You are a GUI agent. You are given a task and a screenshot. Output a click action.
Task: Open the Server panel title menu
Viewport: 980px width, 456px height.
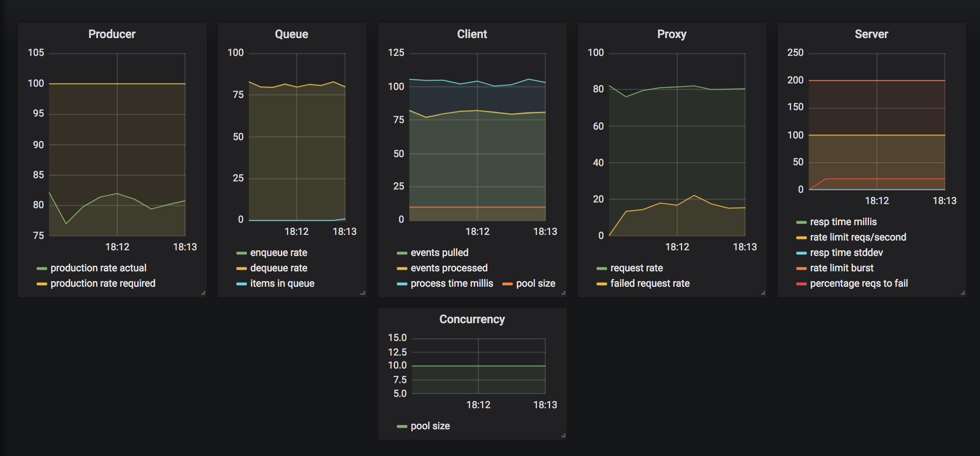pyautogui.click(x=871, y=34)
